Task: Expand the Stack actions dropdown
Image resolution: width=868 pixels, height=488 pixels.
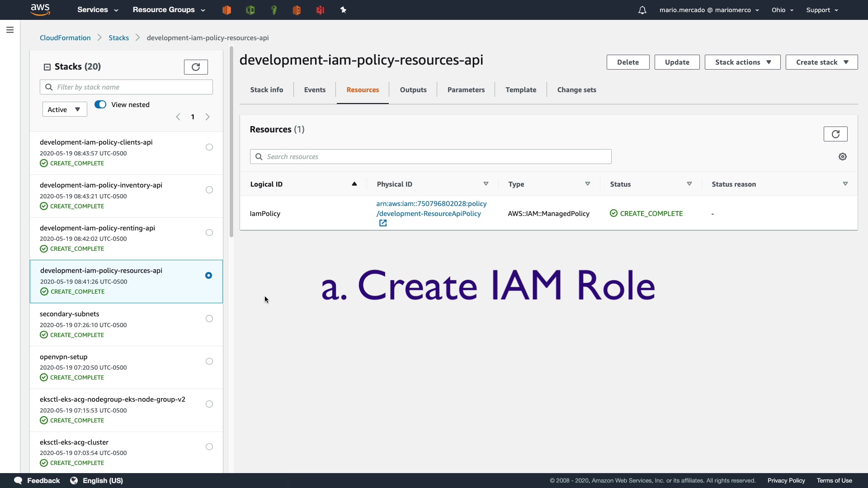Action: tap(742, 62)
